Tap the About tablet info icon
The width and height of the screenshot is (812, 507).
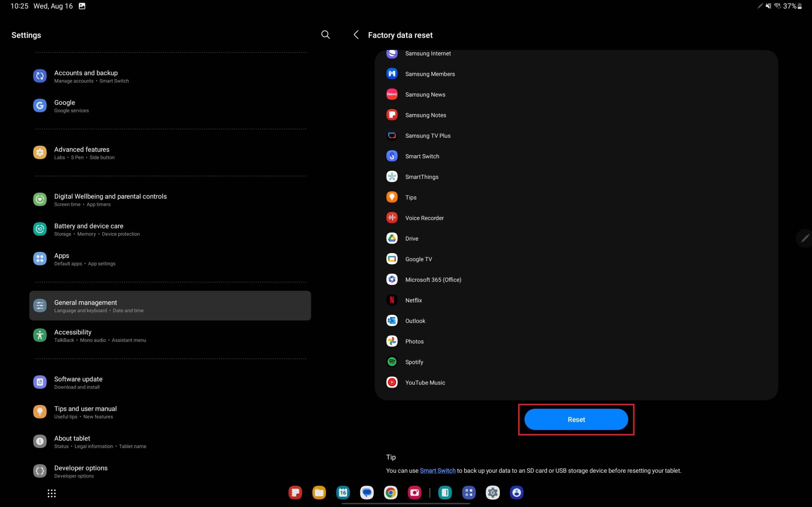click(x=40, y=441)
